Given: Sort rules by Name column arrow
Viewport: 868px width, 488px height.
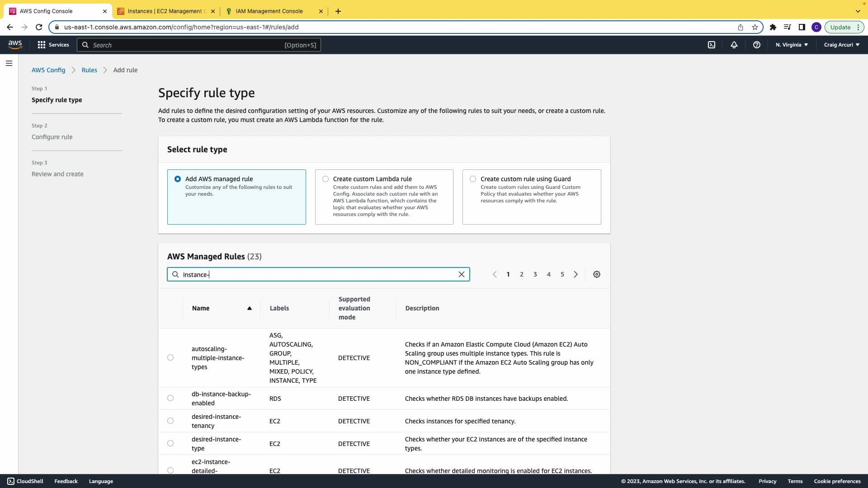Looking at the screenshot, I should pos(249,308).
